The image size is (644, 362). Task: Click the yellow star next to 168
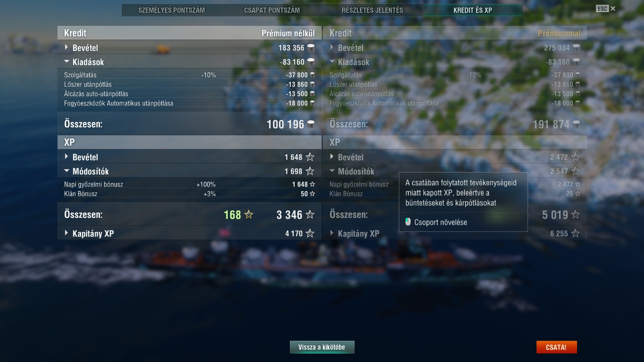pos(248,215)
